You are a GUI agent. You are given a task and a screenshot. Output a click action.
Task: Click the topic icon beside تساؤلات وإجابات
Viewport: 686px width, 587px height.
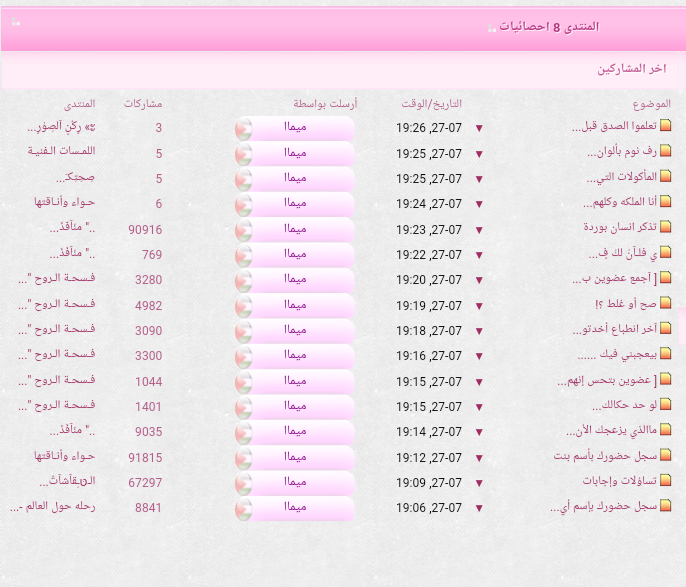click(x=666, y=481)
